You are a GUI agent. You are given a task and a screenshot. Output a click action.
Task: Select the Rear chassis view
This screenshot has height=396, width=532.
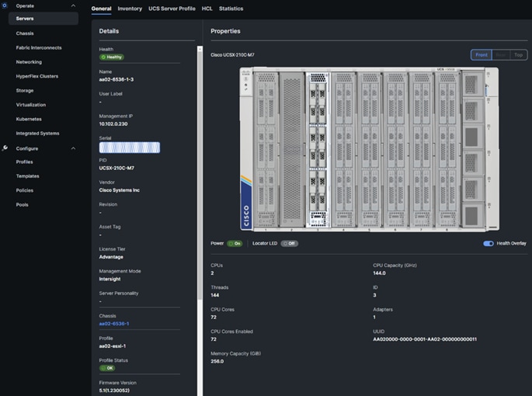[x=501, y=54]
